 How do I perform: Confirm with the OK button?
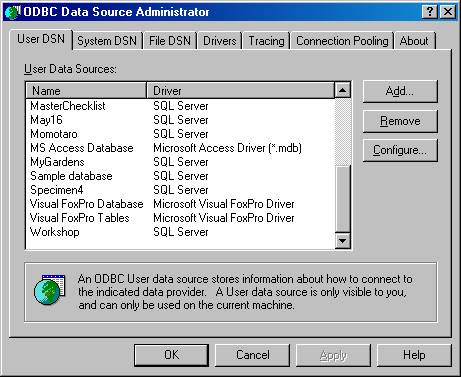pyautogui.click(x=172, y=355)
